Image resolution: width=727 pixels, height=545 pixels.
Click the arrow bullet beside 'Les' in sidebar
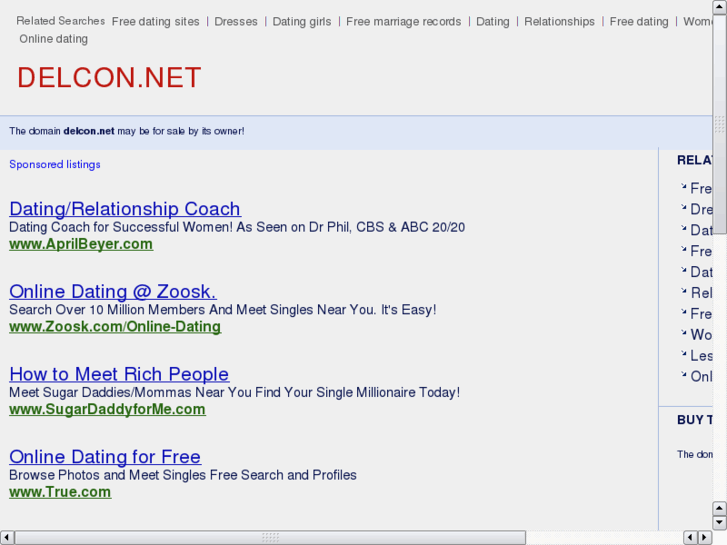click(x=683, y=353)
